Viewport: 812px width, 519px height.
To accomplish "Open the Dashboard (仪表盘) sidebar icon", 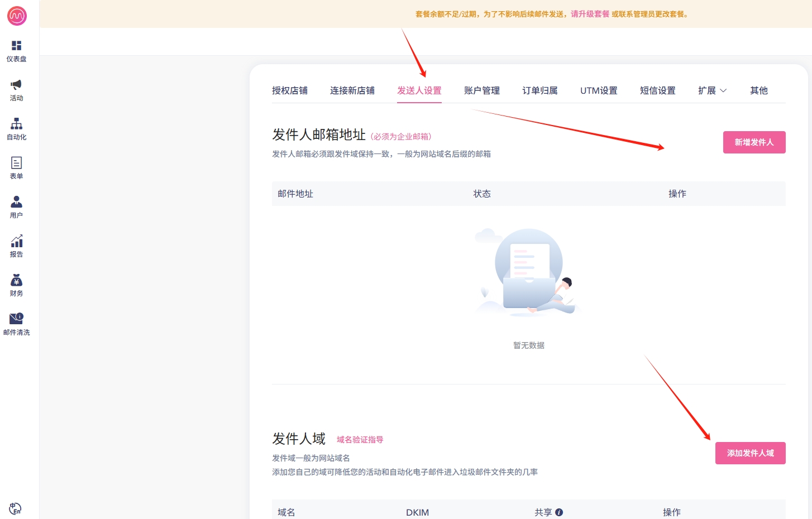I will pyautogui.click(x=17, y=46).
